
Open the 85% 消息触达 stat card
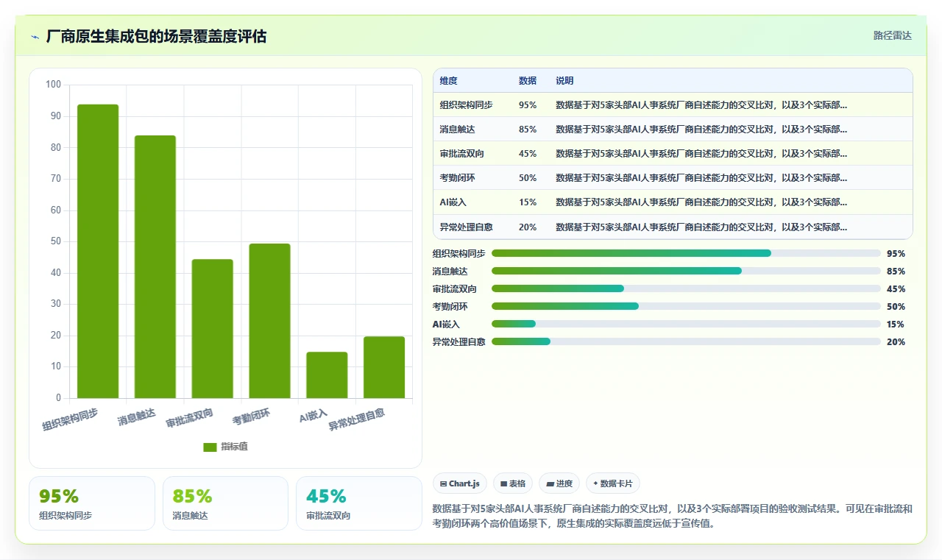[x=225, y=503]
